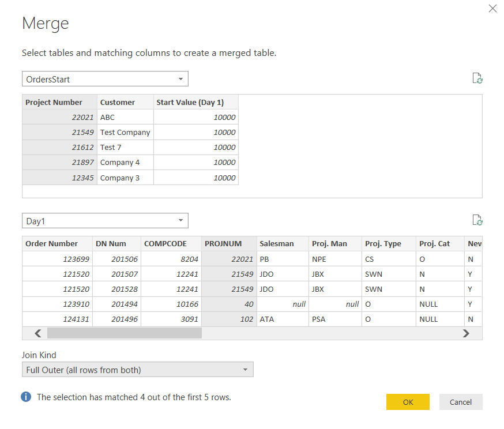Click order number 123910 cell
The width and height of the screenshot is (504, 429).
tap(58, 304)
